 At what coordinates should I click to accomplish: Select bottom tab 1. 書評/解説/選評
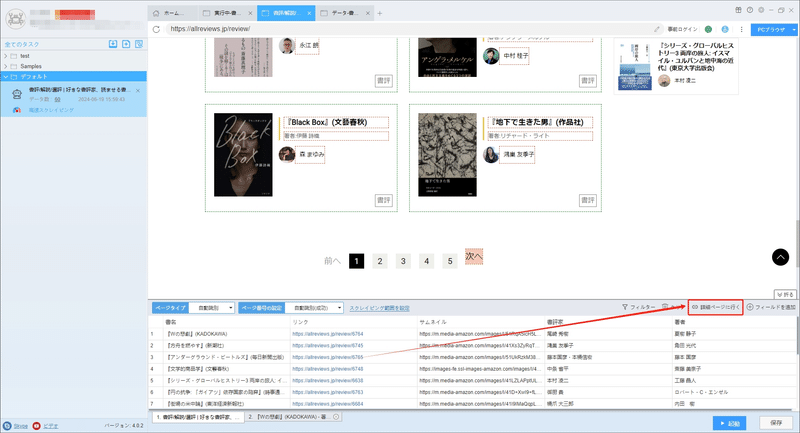[198, 417]
